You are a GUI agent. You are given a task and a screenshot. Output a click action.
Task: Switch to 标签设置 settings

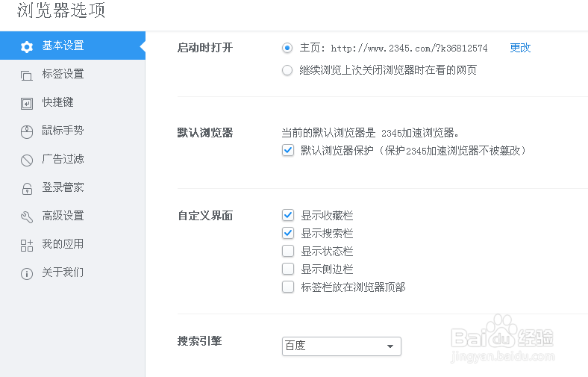[72, 74]
